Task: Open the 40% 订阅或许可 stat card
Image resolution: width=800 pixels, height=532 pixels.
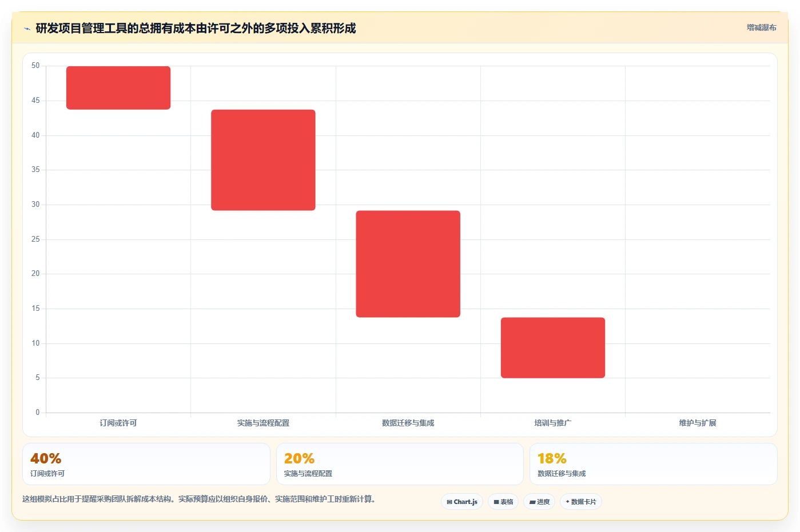Action: (146, 464)
